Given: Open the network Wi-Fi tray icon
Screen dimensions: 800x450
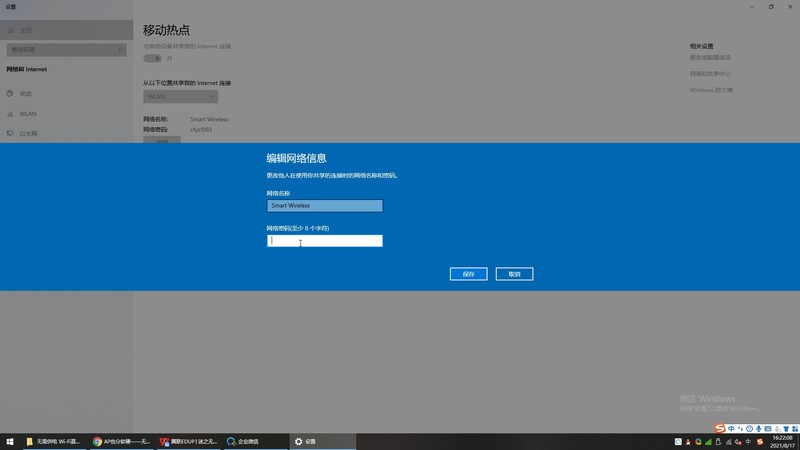Looking at the screenshot, I should coord(729,442).
